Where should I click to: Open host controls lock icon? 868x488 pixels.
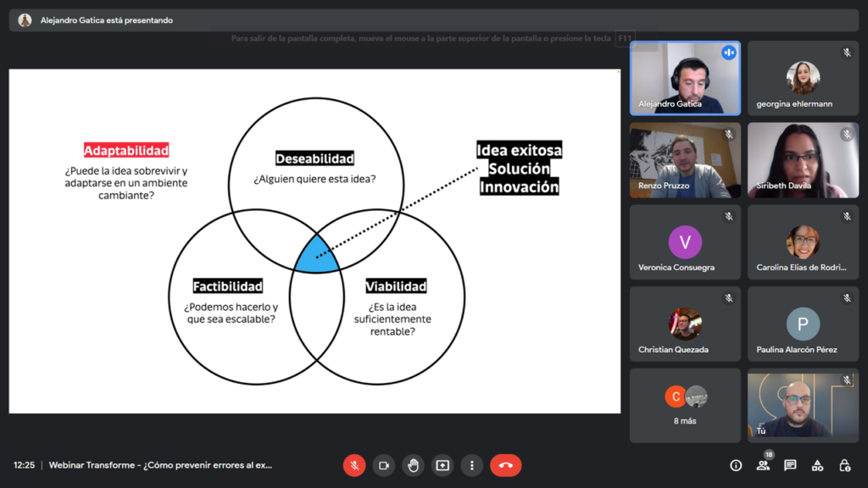pos(844,465)
